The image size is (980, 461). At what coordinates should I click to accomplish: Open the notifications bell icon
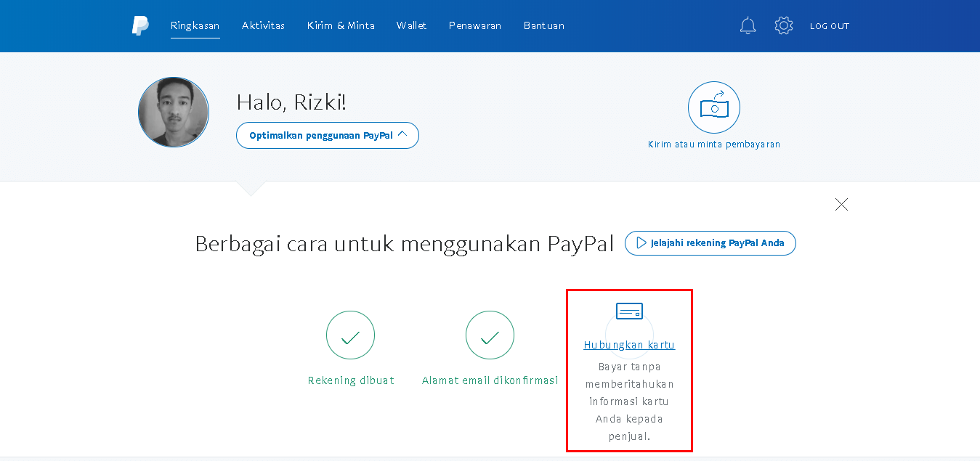pos(748,26)
